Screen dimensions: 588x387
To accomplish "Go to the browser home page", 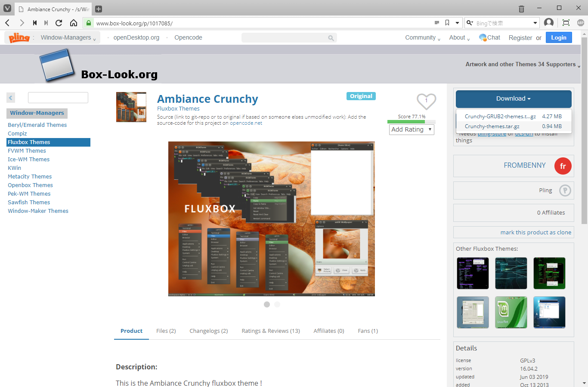I will [x=74, y=23].
